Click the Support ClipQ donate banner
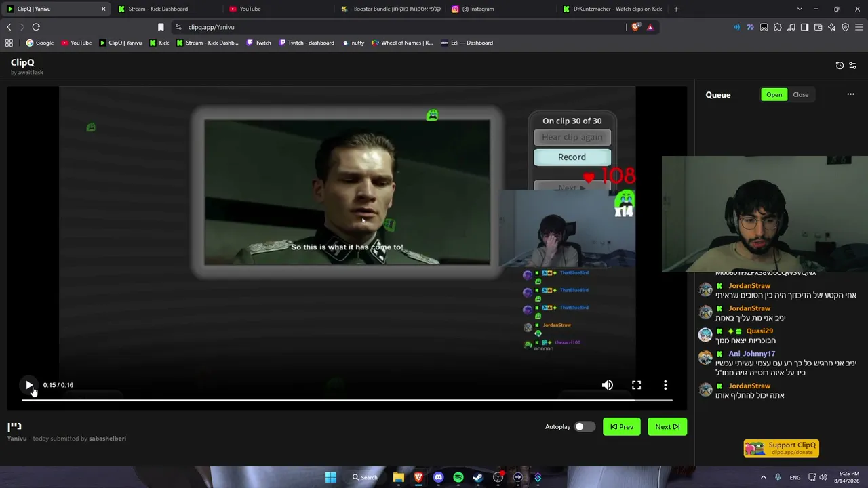The height and width of the screenshot is (488, 868). [781, 448]
